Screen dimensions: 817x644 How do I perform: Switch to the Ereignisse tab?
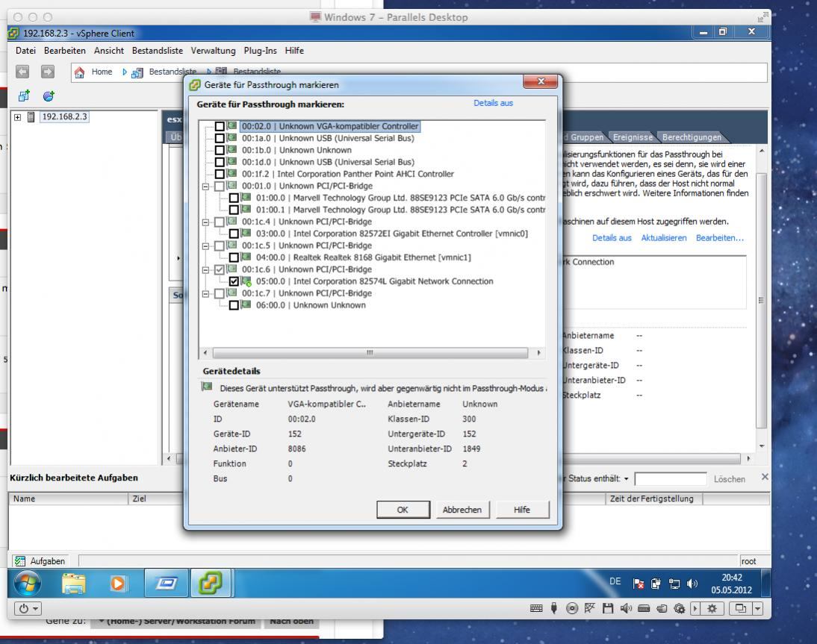coord(633,137)
